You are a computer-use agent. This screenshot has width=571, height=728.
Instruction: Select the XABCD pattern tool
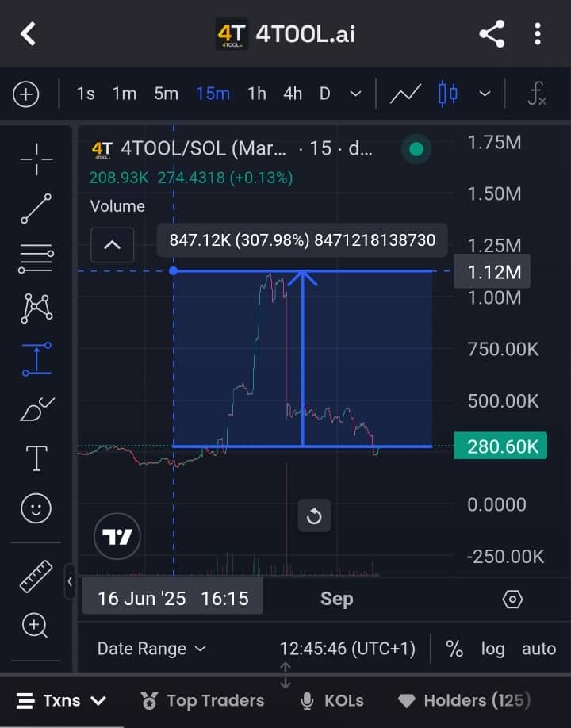[x=36, y=308]
